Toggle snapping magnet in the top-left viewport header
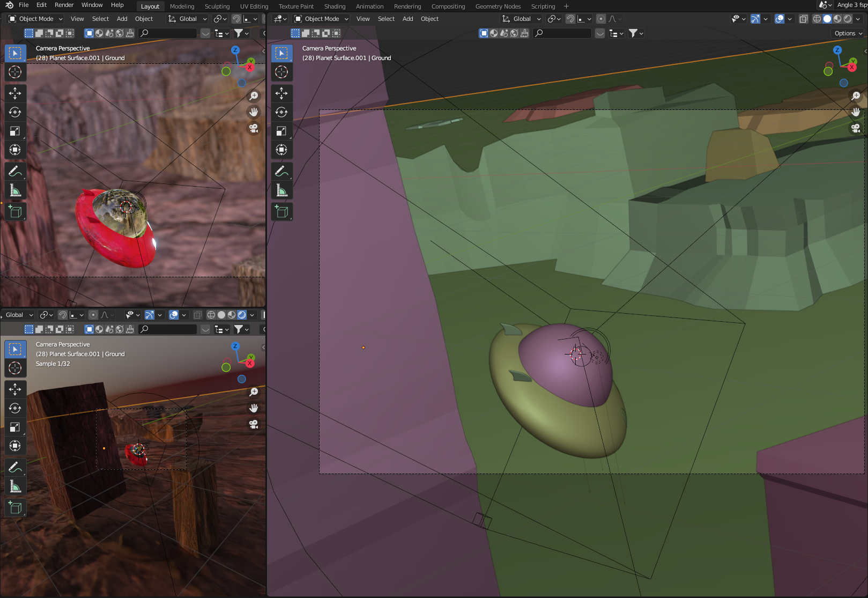868x598 pixels. pos(236,19)
